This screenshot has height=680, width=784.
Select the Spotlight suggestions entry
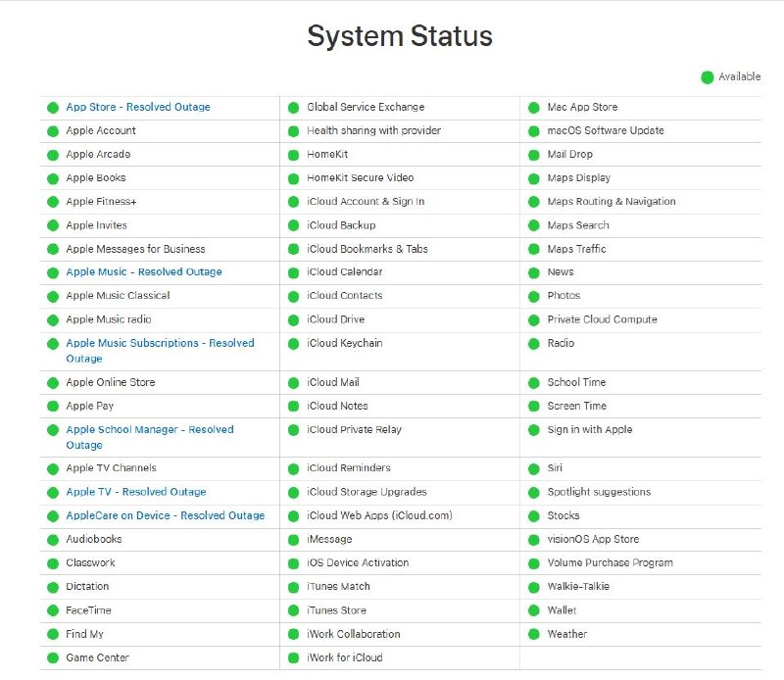click(599, 492)
